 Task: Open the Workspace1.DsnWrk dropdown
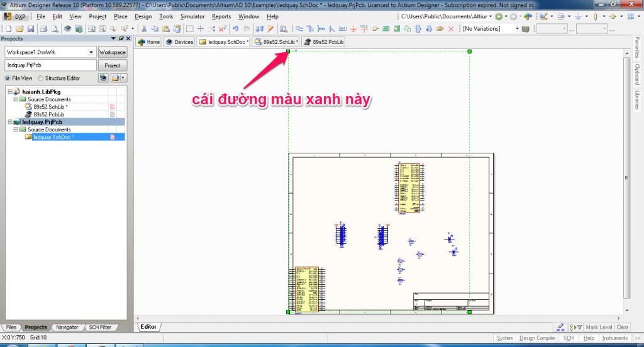(x=91, y=52)
